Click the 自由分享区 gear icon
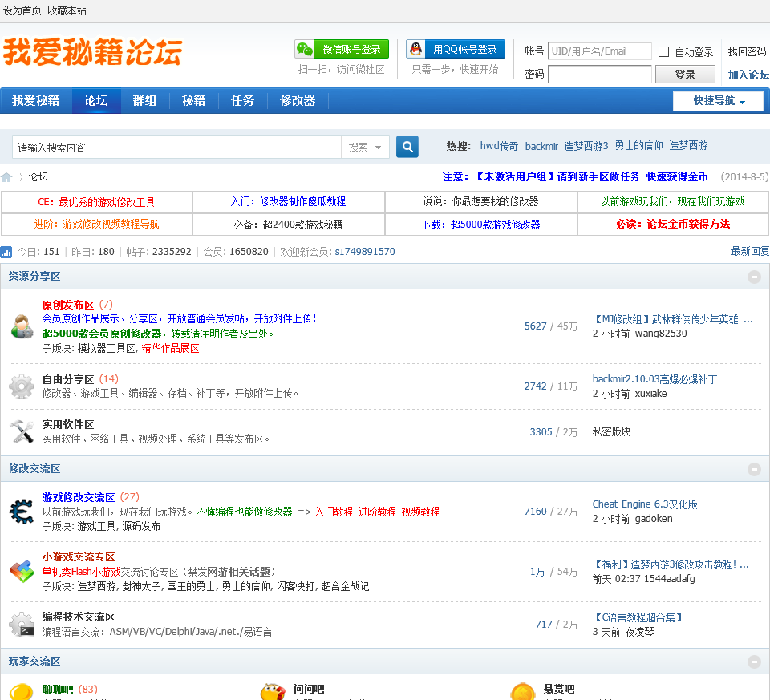The height and width of the screenshot is (700, 770). click(22, 386)
